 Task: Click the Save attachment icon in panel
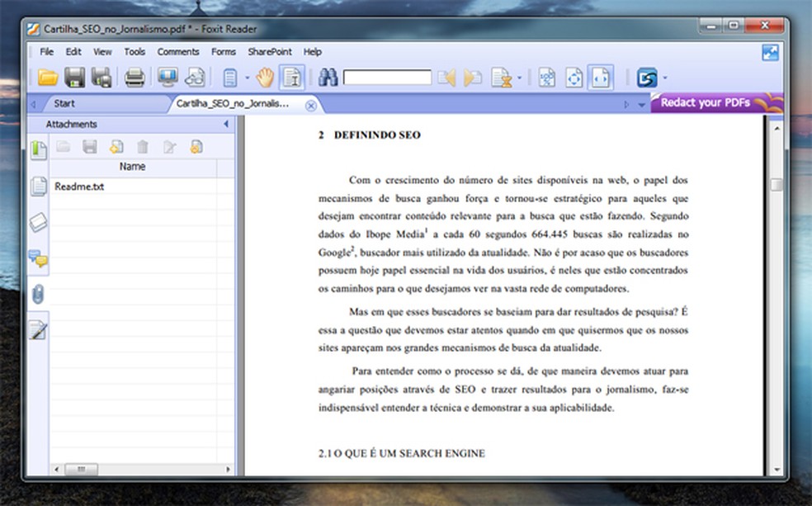[90, 147]
